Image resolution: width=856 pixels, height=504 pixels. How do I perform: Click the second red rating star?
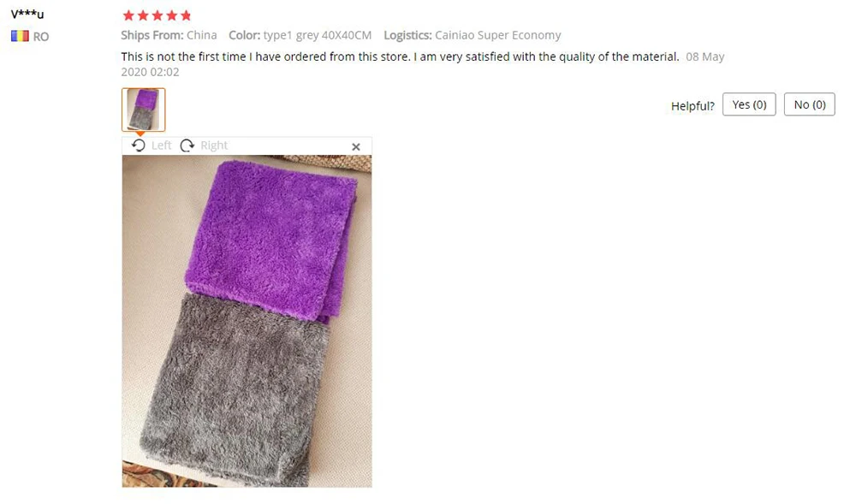pos(143,15)
